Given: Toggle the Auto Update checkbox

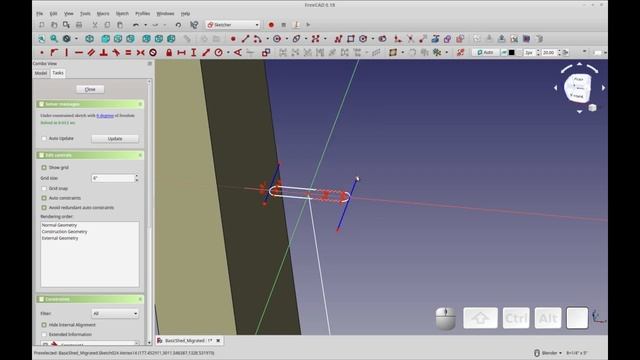Looking at the screenshot, I should pyautogui.click(x=44, y=138).
